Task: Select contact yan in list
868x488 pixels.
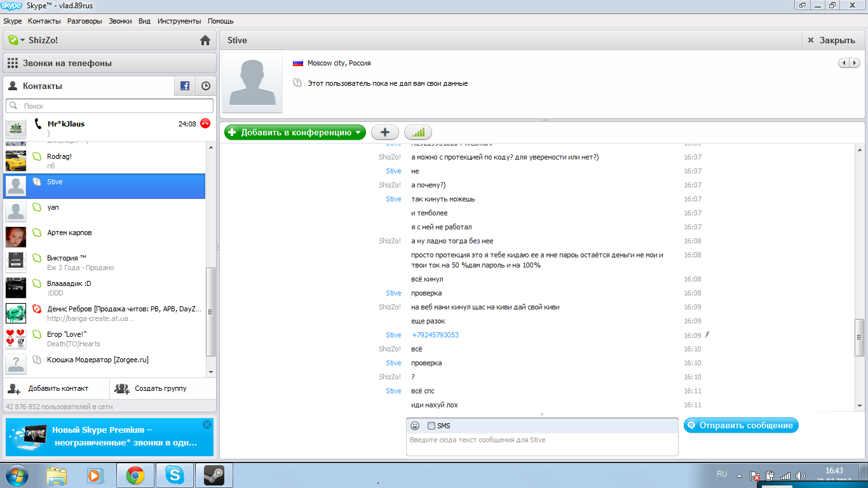Action: 104,212
